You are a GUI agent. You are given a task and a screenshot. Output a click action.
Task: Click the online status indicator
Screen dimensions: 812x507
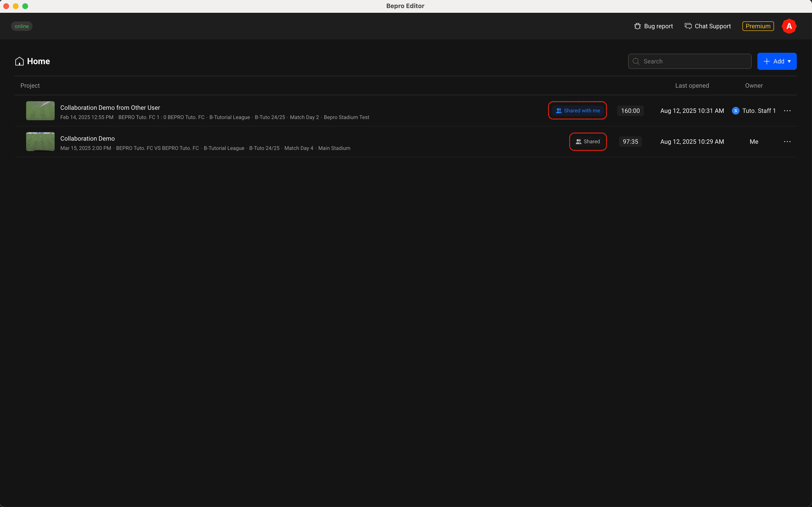22,26
